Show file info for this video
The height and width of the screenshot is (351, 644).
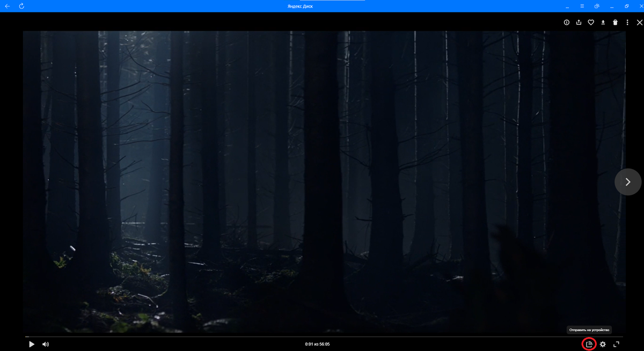coord(566,23)
